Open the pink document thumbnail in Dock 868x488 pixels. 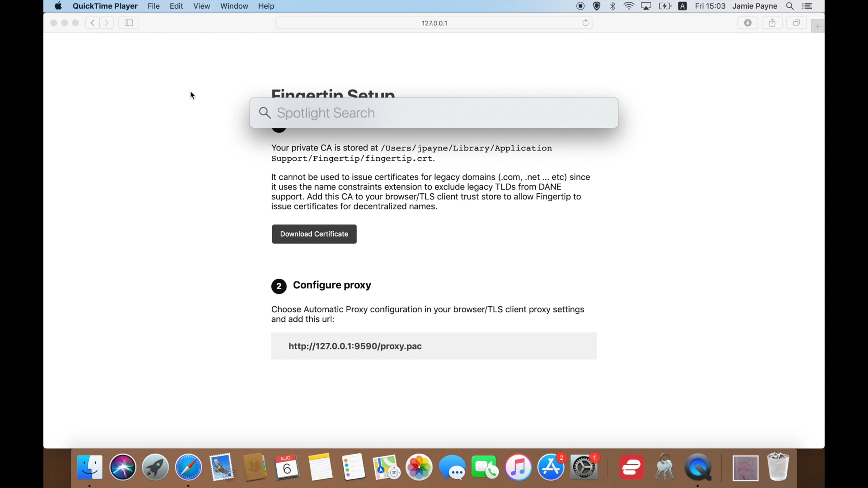click(745, 468)
